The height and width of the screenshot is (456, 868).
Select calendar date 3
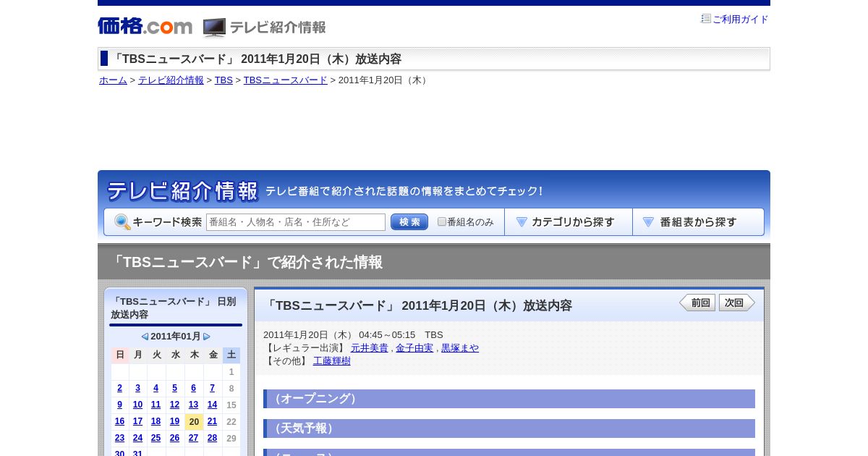(138, 388)
